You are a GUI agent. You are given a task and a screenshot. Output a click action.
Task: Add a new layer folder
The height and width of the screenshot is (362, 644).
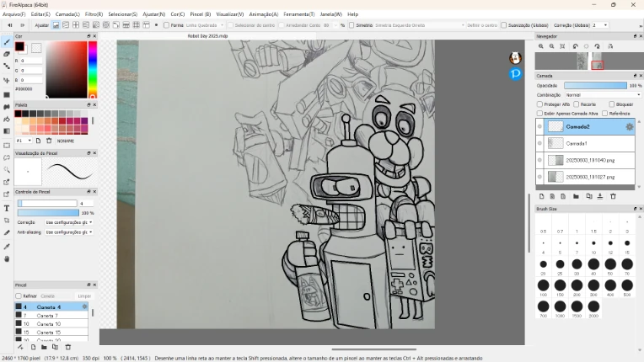576,196
